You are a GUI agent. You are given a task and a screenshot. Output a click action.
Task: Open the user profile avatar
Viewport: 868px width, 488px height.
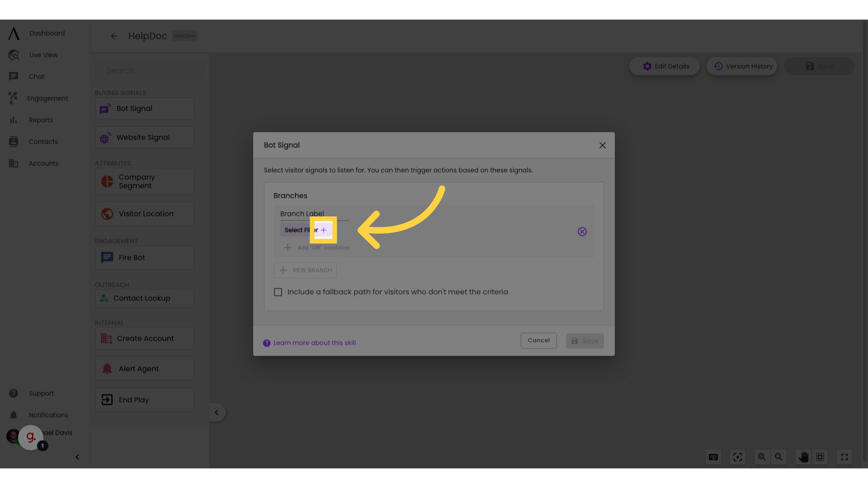click(13, 436)
